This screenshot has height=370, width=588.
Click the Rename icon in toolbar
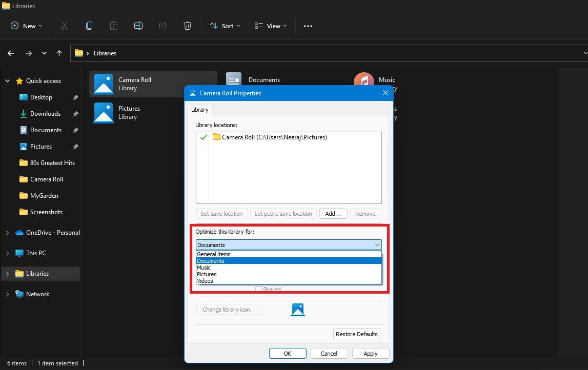138,26
